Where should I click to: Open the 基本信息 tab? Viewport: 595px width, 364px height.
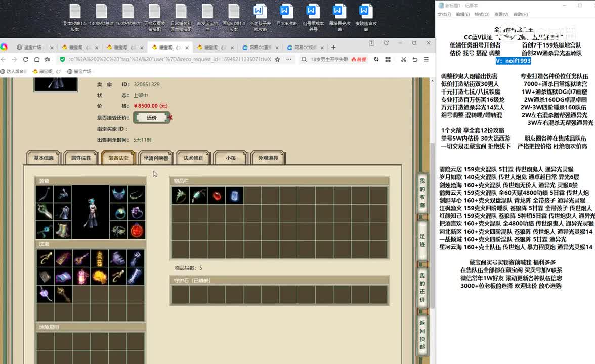pos(44,158)
